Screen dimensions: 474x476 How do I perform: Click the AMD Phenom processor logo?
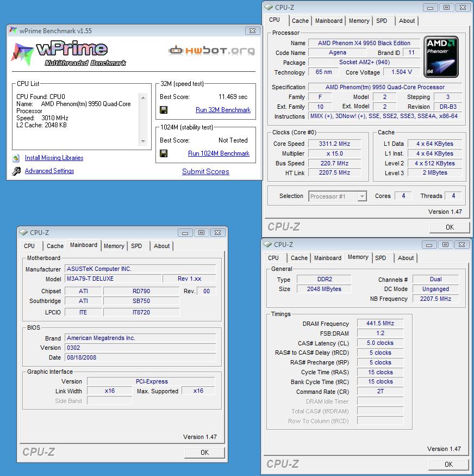point(441,57)
